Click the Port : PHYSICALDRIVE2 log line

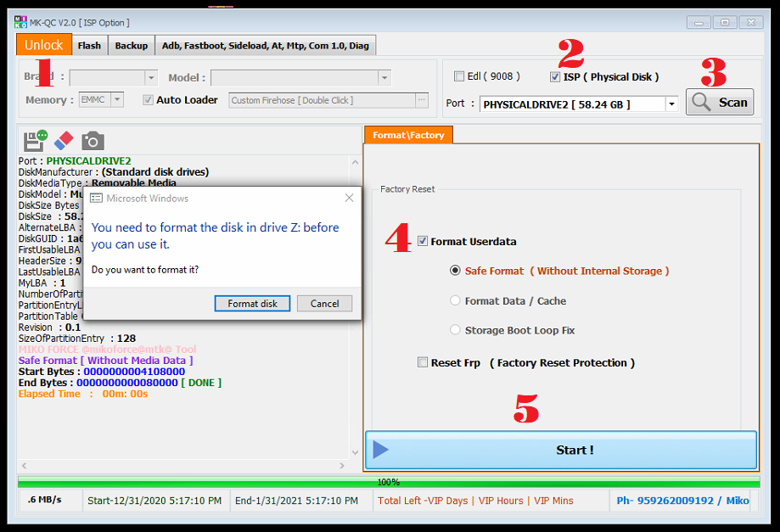pos(75,160)
